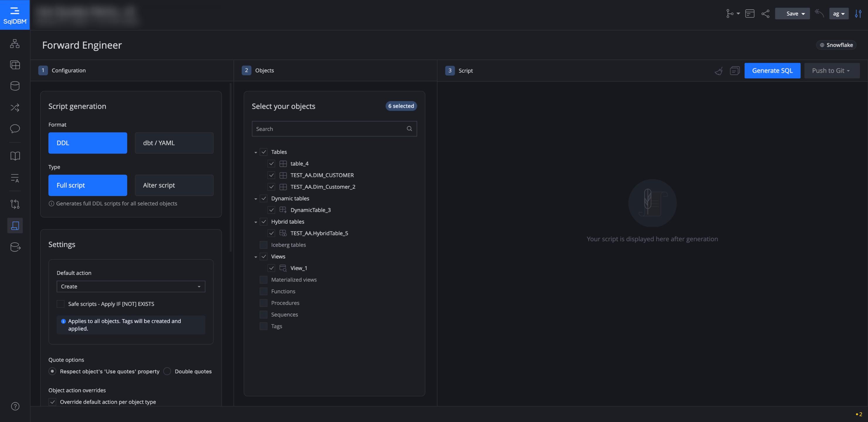This screenshot has height=422, width=868.
Task: Open the comments chat bubble icon
Action: point(15,129)
